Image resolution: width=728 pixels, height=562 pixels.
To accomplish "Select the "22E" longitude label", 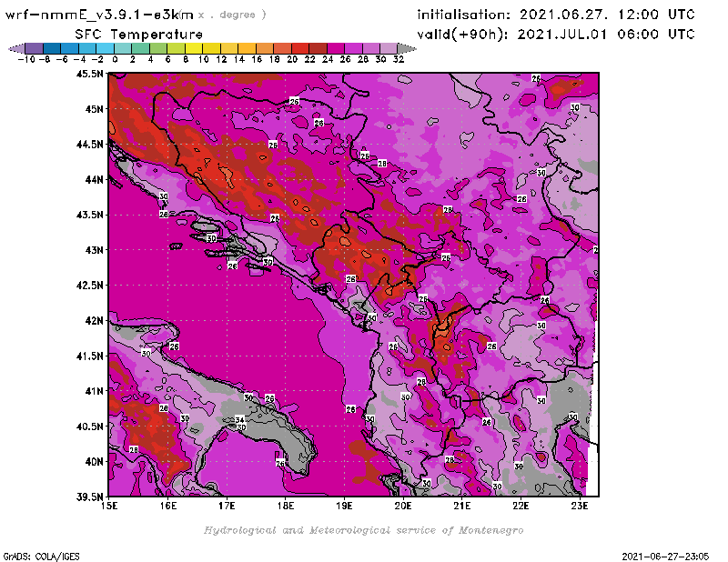I will 521,506.
